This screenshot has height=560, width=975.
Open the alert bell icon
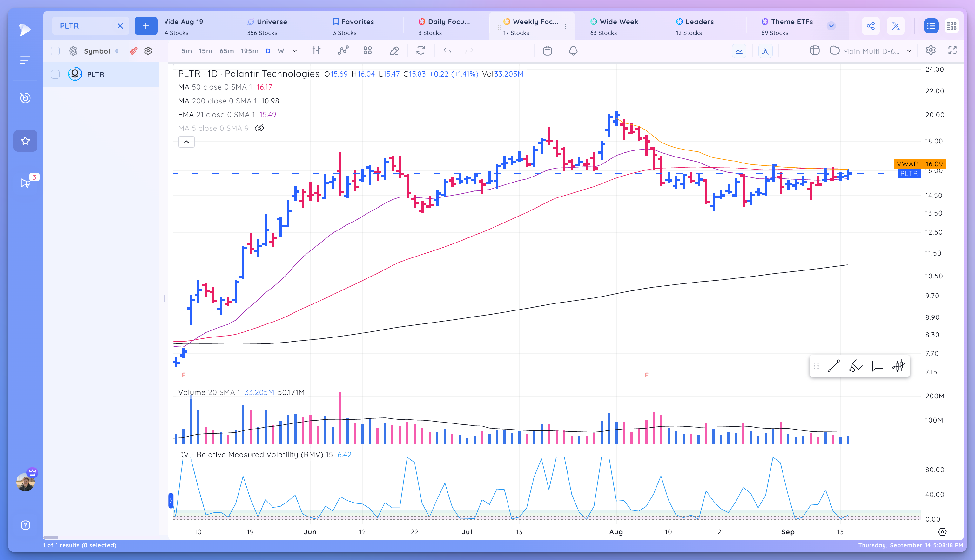pos(573,50)
